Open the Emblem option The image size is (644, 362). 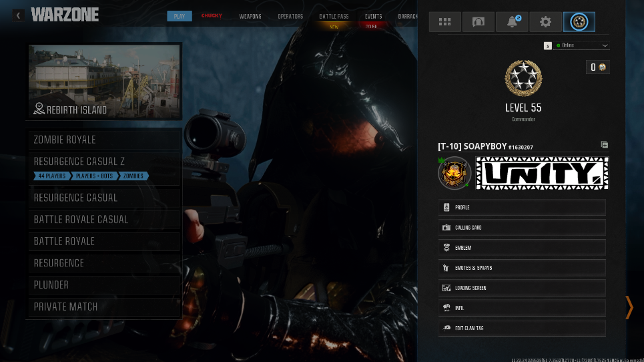pyautogui.click(x=522, y=248)
